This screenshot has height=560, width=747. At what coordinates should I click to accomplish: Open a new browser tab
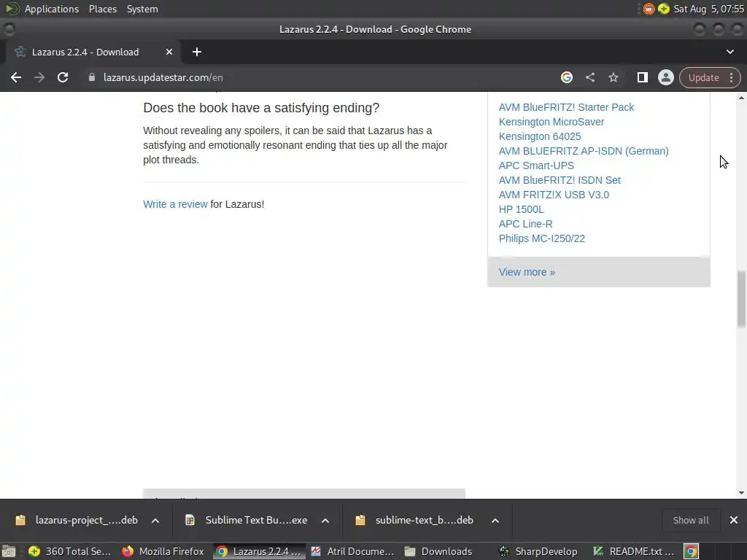(197, 52)
